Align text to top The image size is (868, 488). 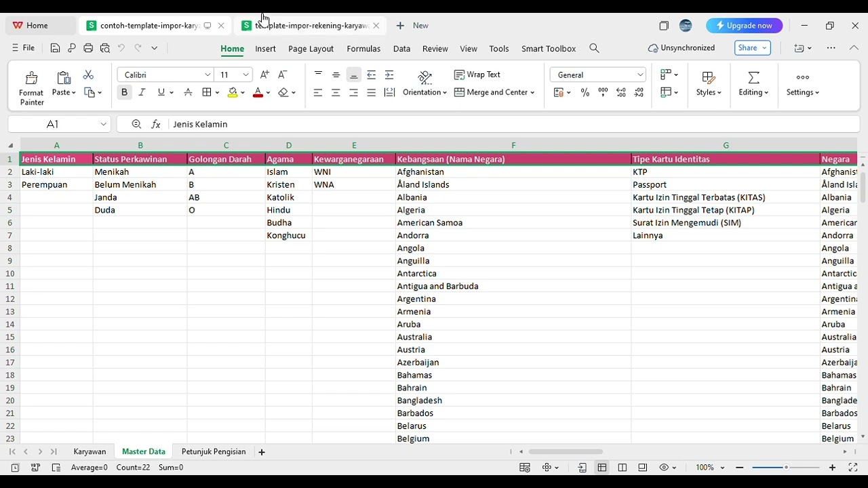click(x=318, y=75)
